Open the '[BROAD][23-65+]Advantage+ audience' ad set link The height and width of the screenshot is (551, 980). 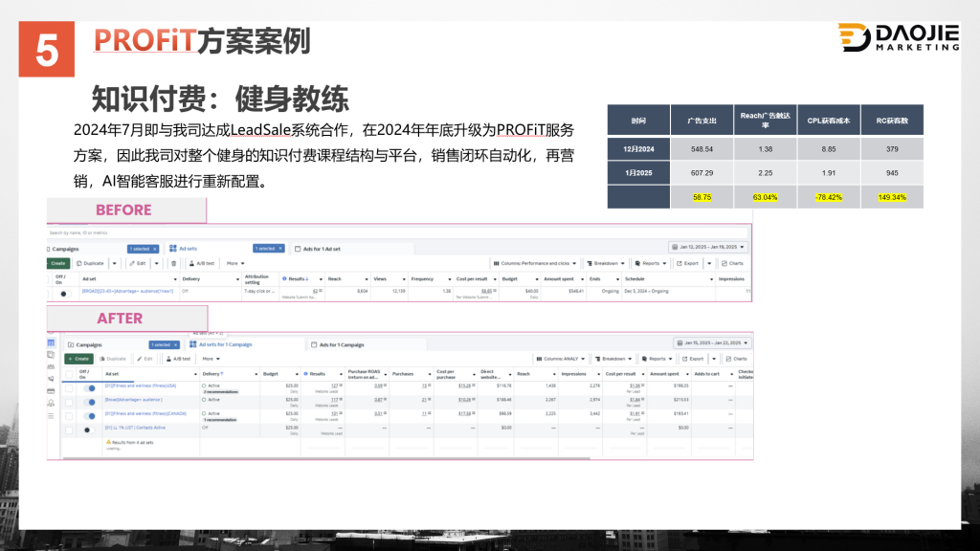click(127, 291)
